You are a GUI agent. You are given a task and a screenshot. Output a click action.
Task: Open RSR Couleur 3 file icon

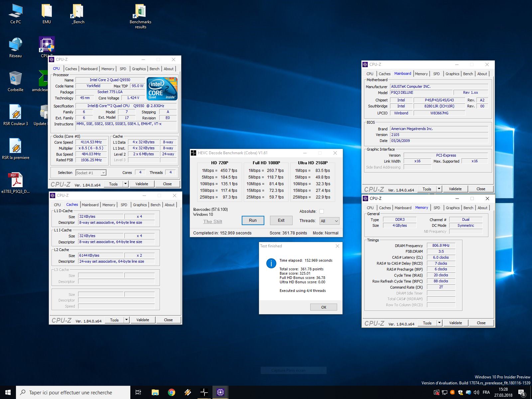[x=15, y=115]
